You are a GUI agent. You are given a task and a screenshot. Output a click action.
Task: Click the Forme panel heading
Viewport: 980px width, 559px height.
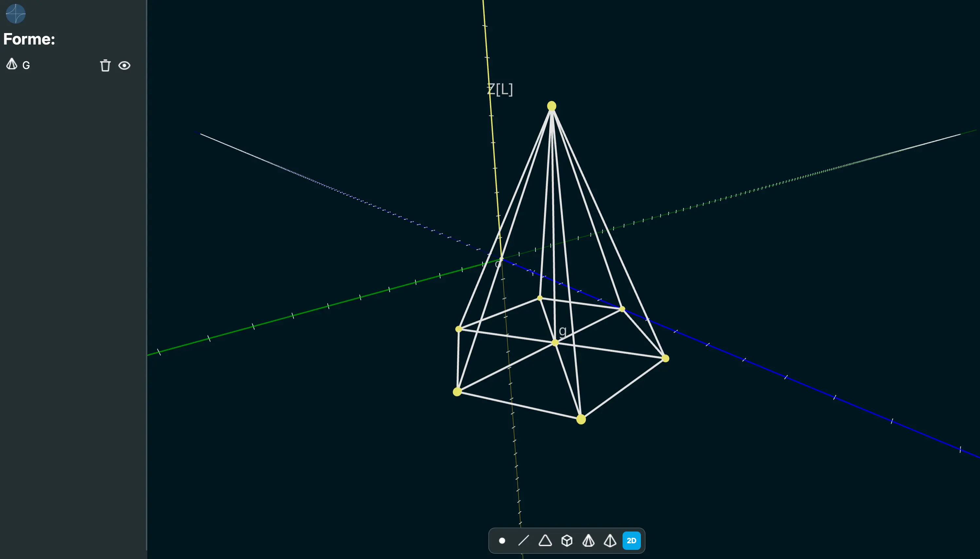click(29, 39)
